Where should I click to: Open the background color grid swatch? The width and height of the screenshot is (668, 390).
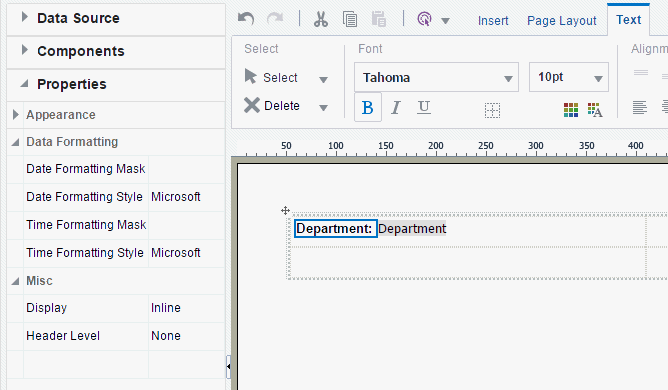[571, 110]
